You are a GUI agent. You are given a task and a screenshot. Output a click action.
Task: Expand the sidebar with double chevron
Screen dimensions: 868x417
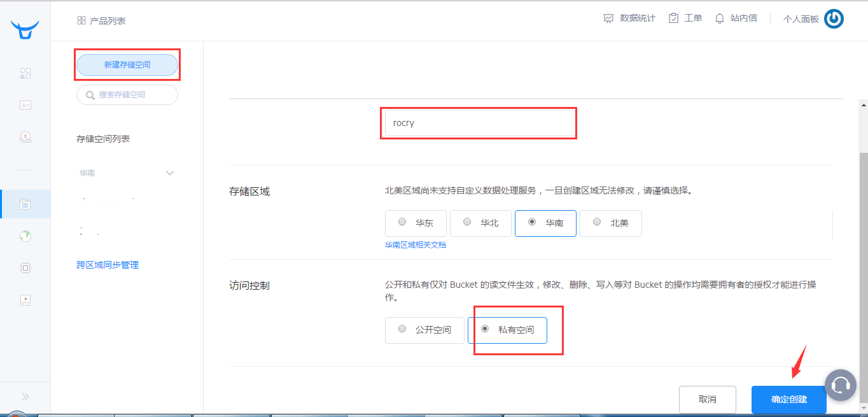pos(25,397)
